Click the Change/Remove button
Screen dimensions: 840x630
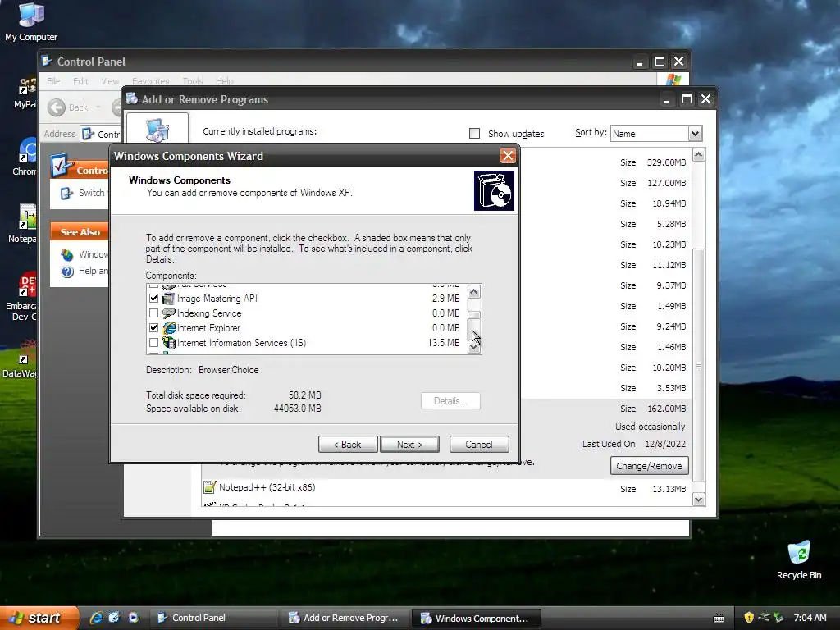[650, 466]
